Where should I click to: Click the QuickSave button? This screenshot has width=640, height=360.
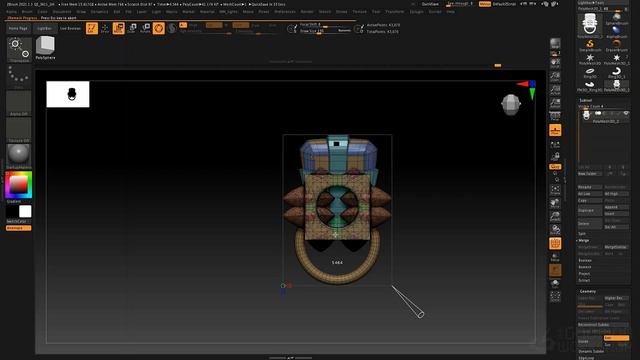pos(430,4)
